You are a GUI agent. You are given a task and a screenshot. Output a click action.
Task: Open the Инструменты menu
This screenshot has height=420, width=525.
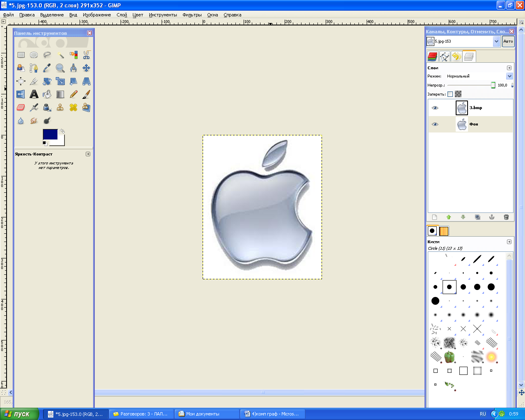pyautogui.click(x=163, y=15)
